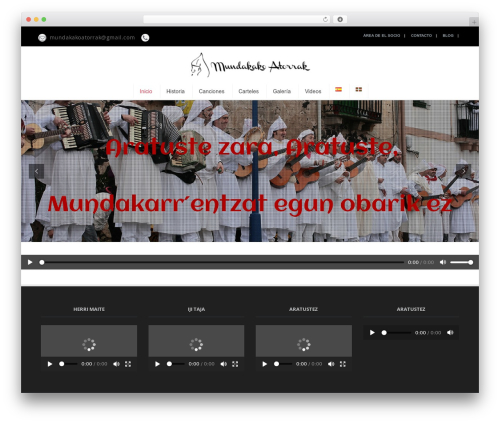Mute the Iji Taja video
Image resolution: width=500 pixels, height=423 pixels.
point(223,364)
